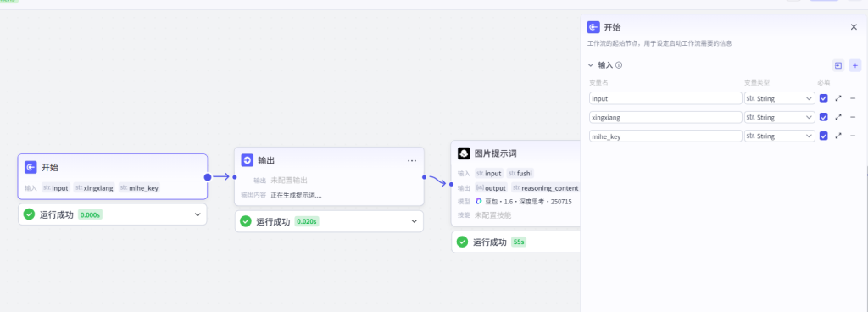
Task: Expand the description editor for the xingxiang variable
Action: click(838, 117)
